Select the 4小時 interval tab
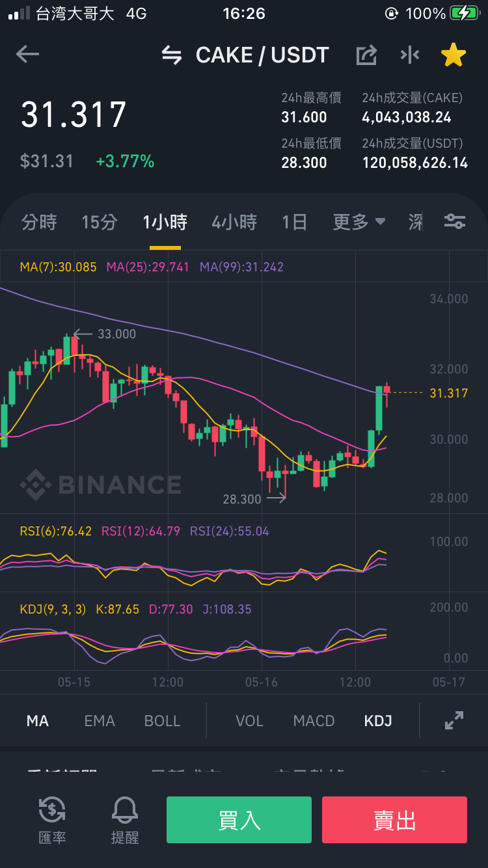 (234, 223)
